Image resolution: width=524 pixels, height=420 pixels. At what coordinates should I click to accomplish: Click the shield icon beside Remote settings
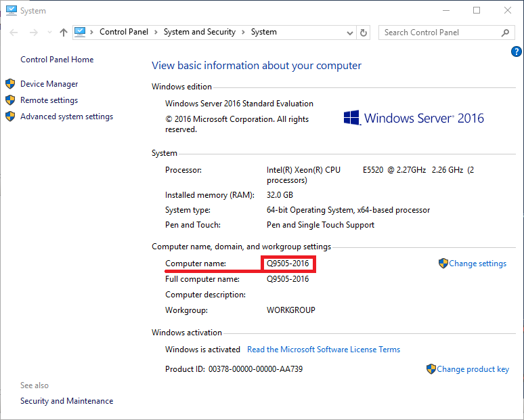(x=10, y=100)
